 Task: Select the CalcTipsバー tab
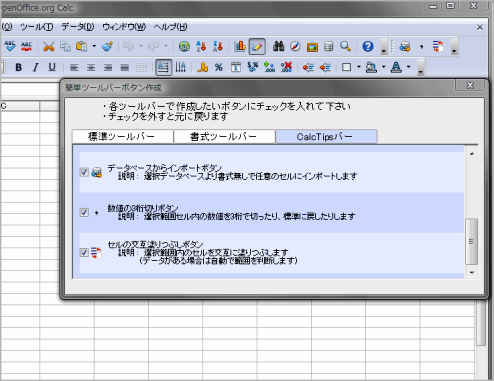[326, 136]
